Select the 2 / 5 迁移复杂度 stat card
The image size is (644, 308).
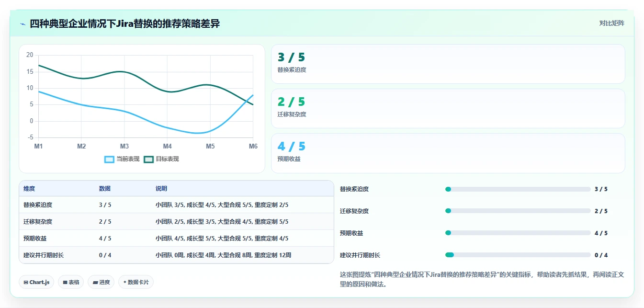pos(448,108)
